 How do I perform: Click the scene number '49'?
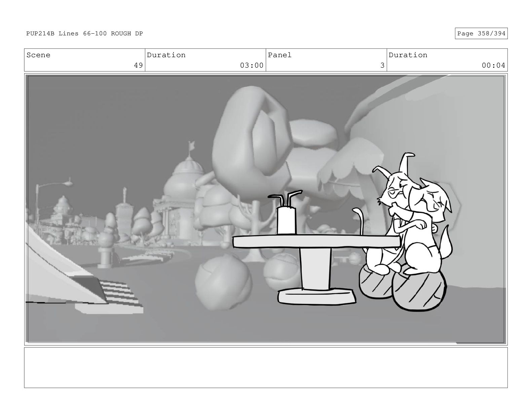[x=138, y=66]
